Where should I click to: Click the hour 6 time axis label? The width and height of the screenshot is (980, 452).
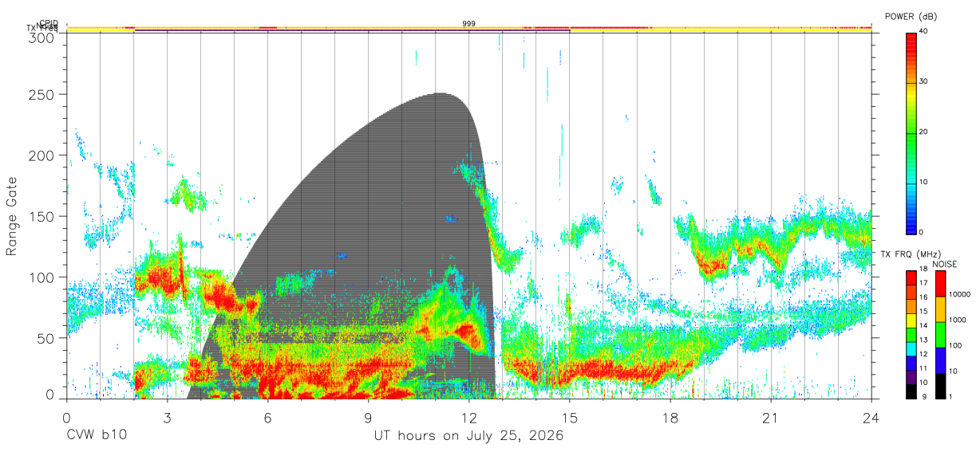pyautogui.click(x=267, y=418)
